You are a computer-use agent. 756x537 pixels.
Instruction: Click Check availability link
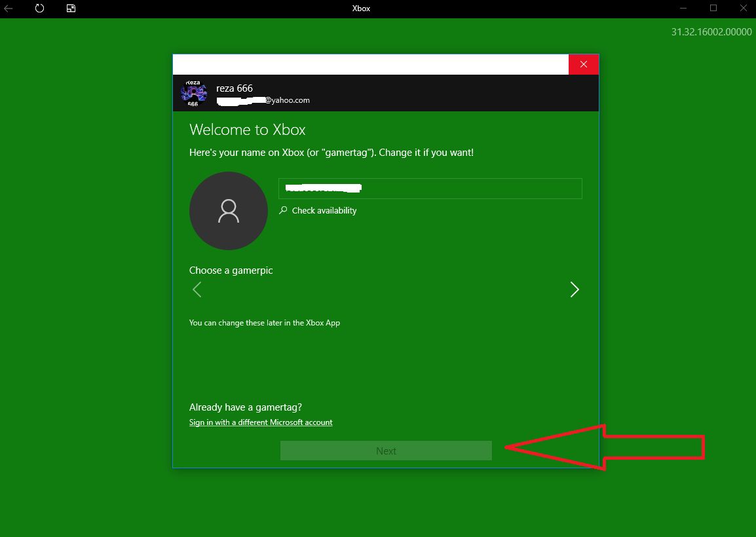[324, 211]
